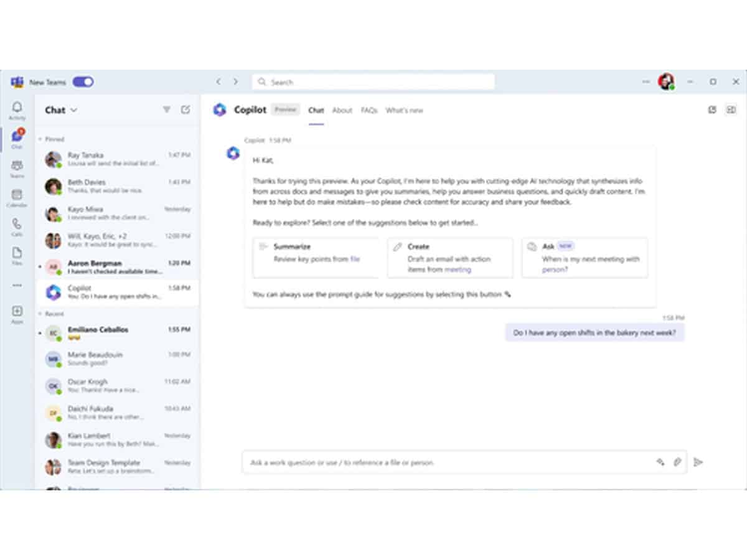Open Calls in the left rail
747x560 pixels.
click(x=17, y=227)
